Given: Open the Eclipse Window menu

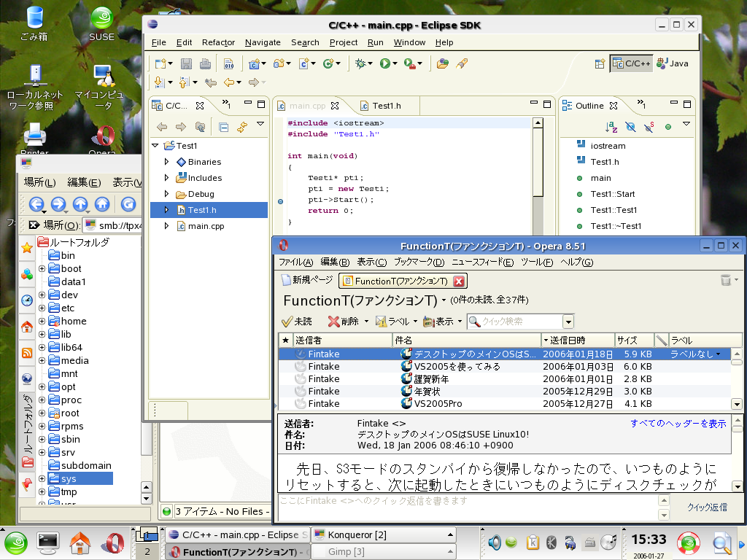Looking at the screenshot, I should (409, 42).
